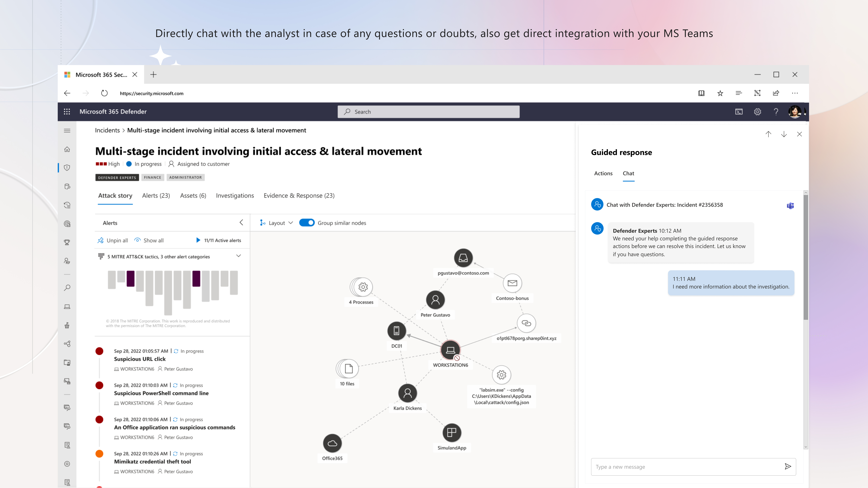868x488 pixels.
Task: Select the SimulandApp node
Action: pyautogui.click(x=451, y=432)
